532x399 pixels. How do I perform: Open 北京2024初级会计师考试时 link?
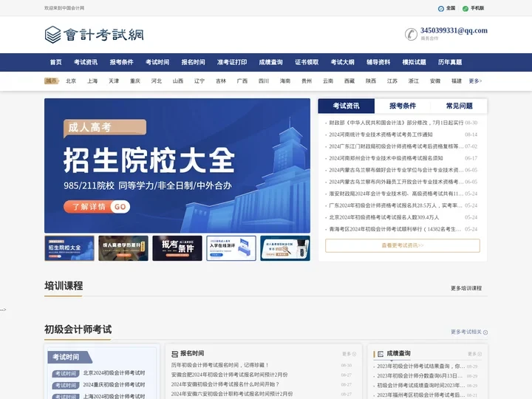(x=114, y=373)
